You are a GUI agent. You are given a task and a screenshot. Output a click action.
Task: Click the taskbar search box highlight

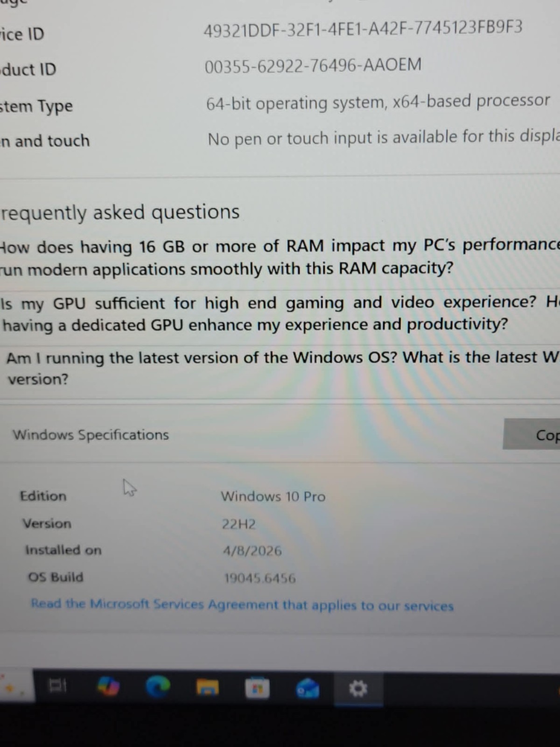(17, 685)
